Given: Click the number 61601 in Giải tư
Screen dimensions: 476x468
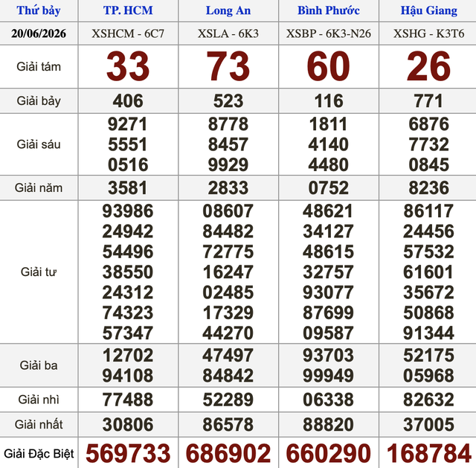Looking at the screenshot, I should coord(428,272).
